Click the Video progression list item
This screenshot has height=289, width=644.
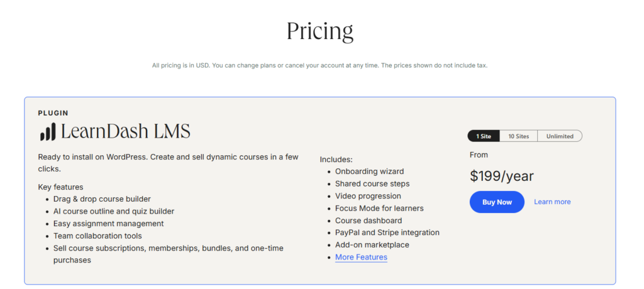(x=368, y=196)
